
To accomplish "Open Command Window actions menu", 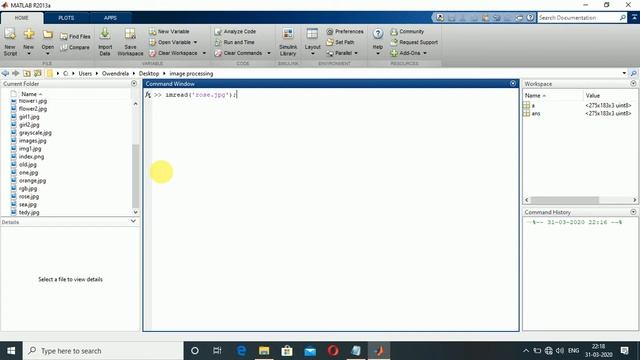I will click(x=513, y=84).
